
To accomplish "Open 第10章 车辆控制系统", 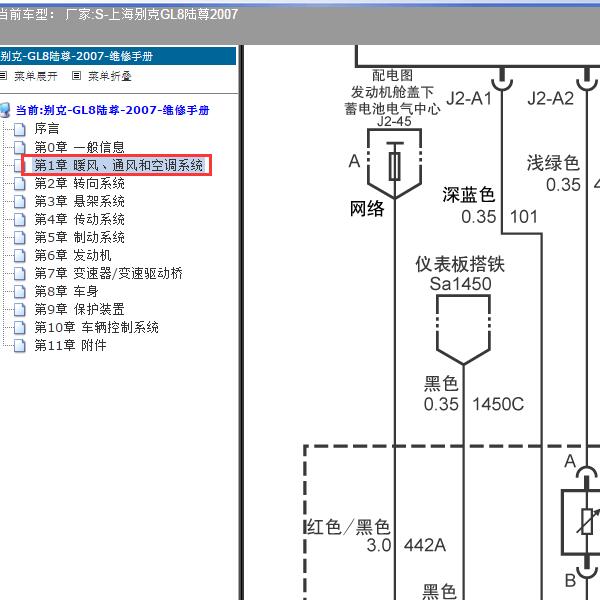I will coord(96,327).
